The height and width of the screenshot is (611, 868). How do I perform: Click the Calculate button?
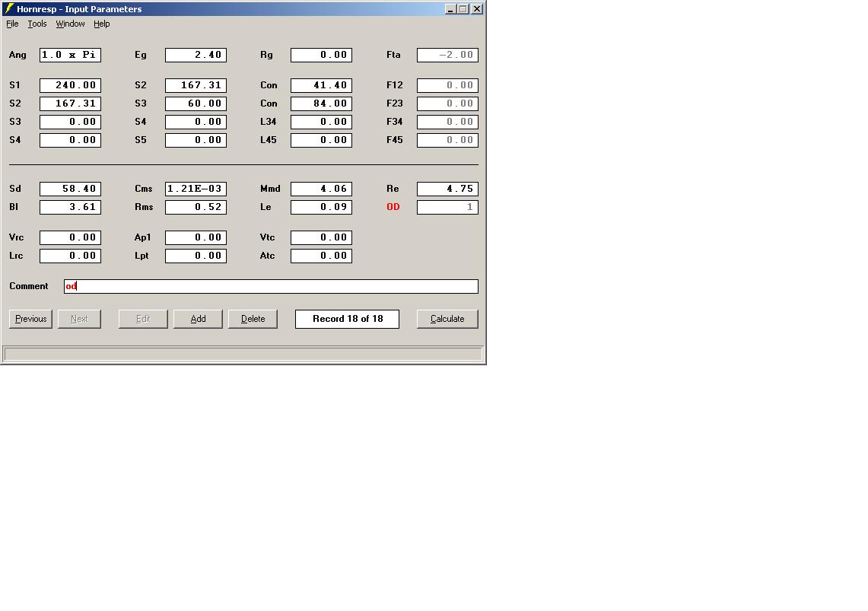(x=447, y=319)
